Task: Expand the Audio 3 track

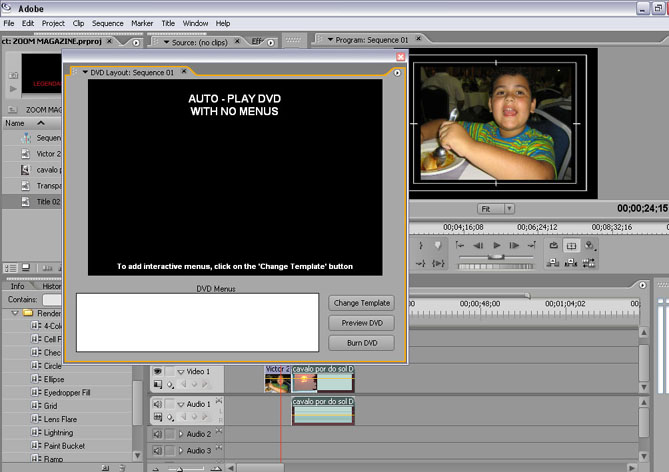Action: pos(181,451)
